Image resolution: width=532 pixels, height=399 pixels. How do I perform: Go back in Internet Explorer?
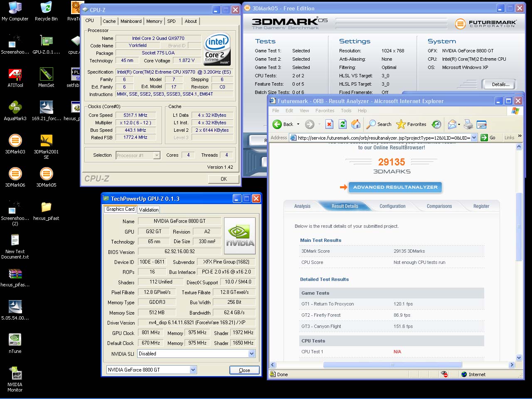coord(283,124)
